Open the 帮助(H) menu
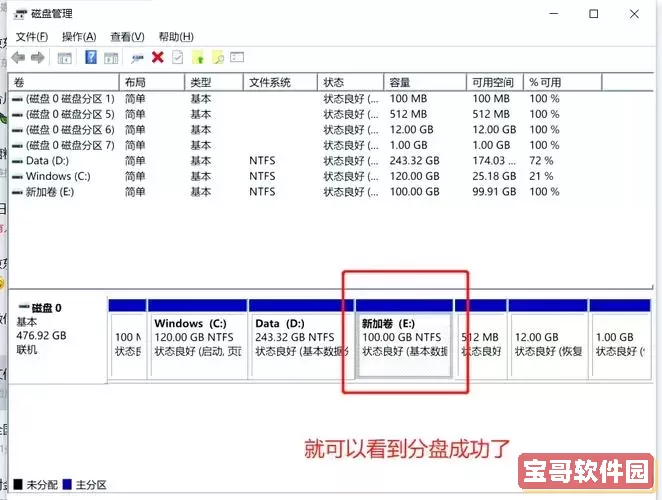The width and height of the screenshot is (662, 500). pos(176,37)
